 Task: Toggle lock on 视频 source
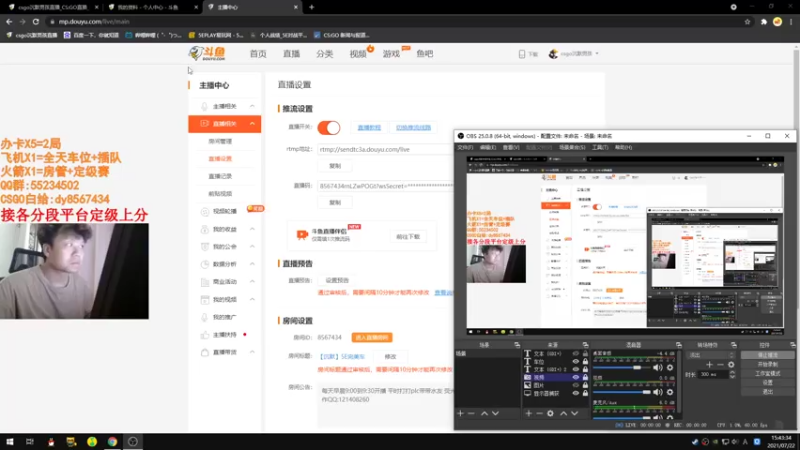coord(585,377)
